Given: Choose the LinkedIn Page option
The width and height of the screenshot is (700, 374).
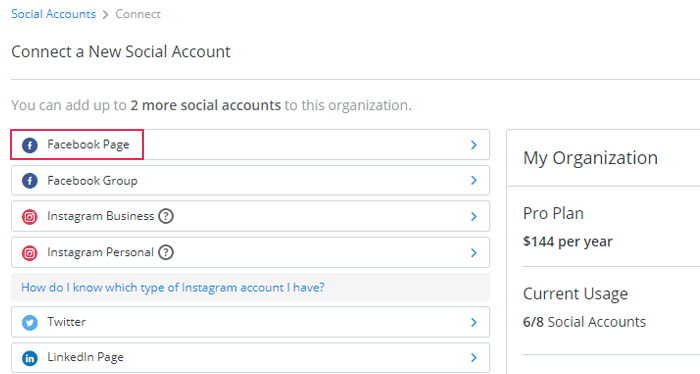Looking at the screenshot, I should coord(250,357).
